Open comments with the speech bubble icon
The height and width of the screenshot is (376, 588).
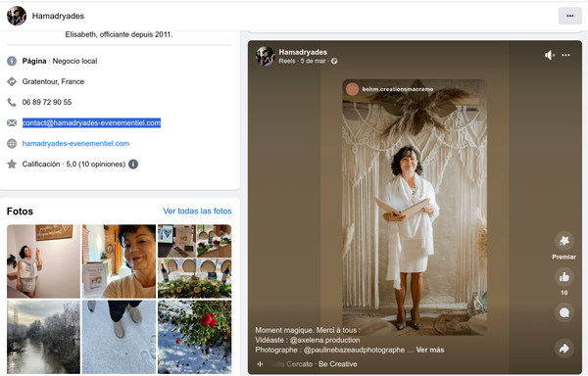pyautogui.click(x=564, y=312)
